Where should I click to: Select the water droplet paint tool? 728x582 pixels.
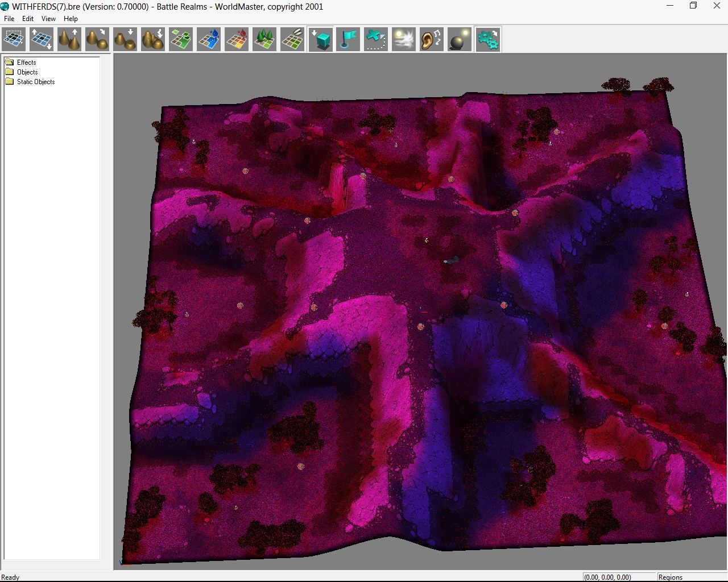(209, 40)
